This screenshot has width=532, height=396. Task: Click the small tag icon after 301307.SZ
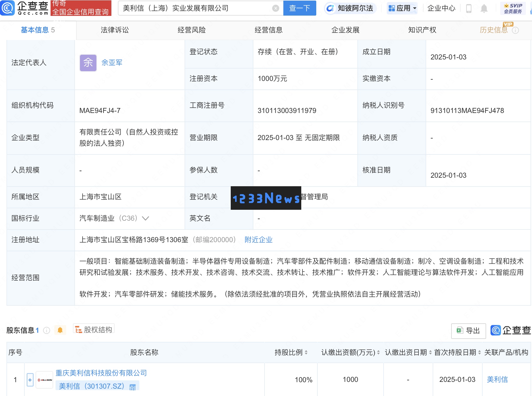coord(133,387)
